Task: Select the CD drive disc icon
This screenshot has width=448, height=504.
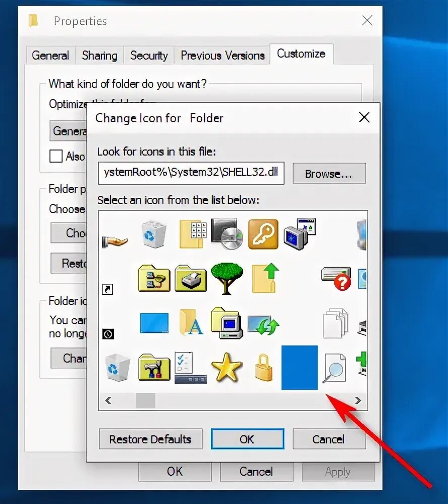Action: (227, 234)
